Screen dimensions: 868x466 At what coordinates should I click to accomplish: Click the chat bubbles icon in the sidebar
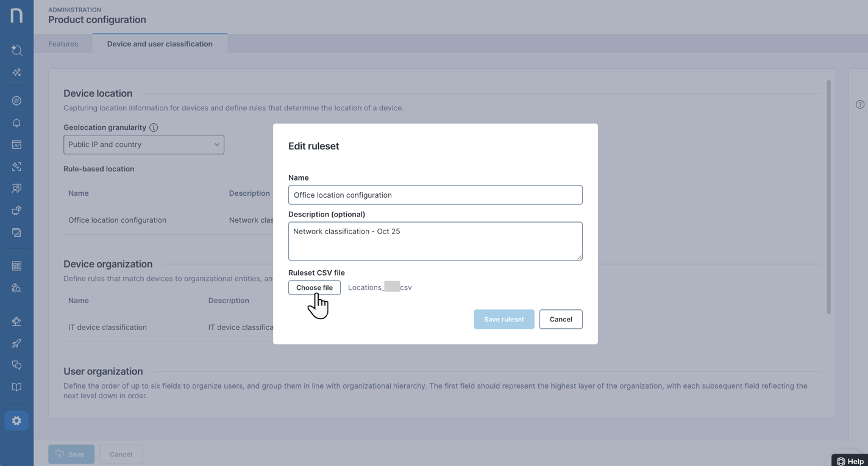pos(16,365)
